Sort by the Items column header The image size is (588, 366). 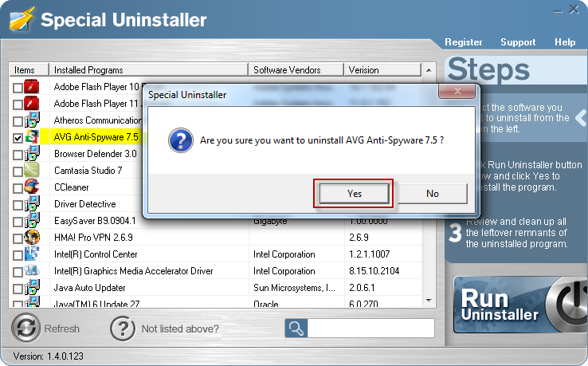point(29,70)
